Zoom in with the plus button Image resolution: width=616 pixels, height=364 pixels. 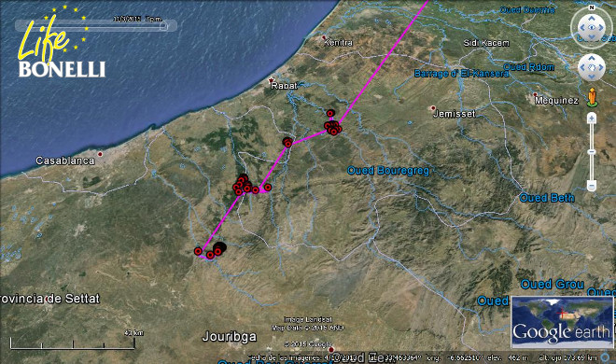[592, 118]
